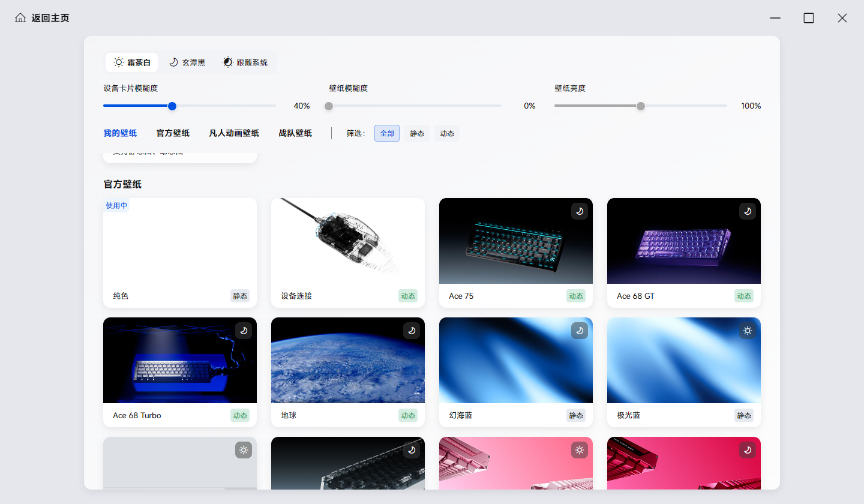Open the 我的壁纸 tab
Viewport: 864px width, 504px height.
pos(120,133)
